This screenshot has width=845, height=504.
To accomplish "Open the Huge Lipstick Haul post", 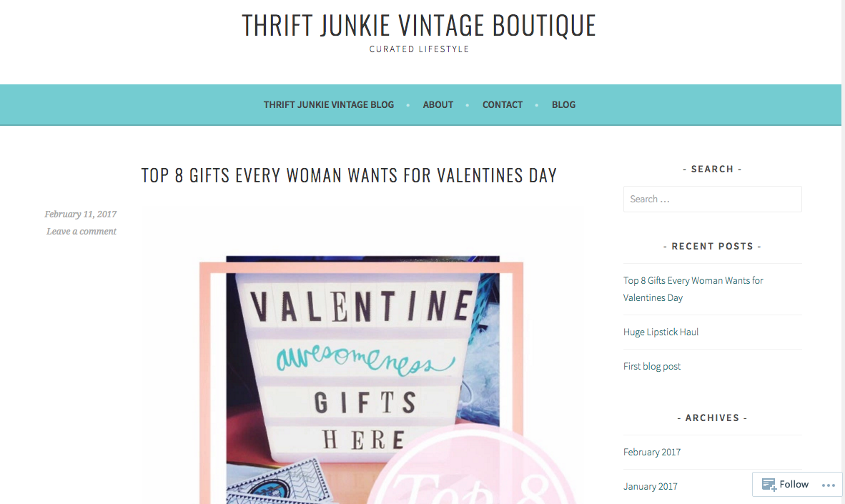I will (x=661, y=332).
